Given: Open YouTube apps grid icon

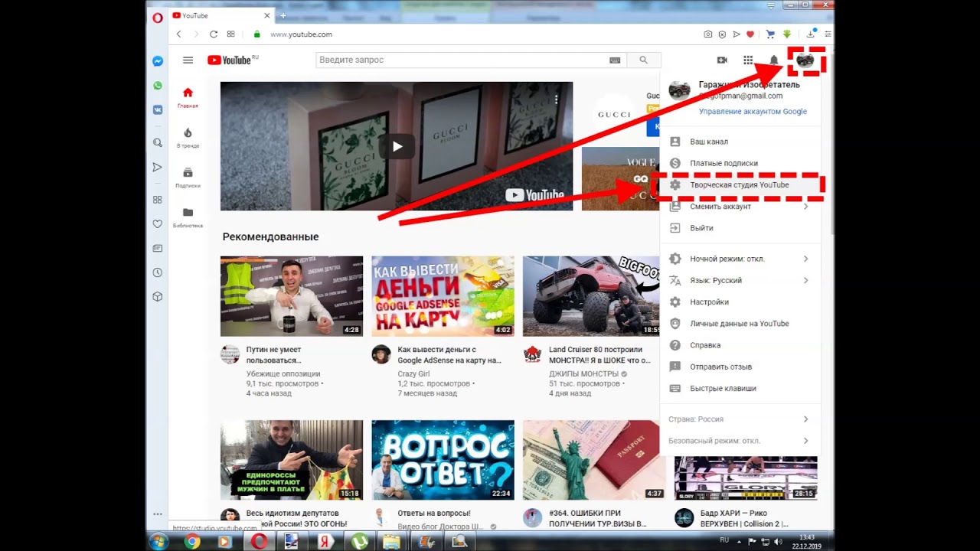Looking at the screenshot, I should click(748, 60).
